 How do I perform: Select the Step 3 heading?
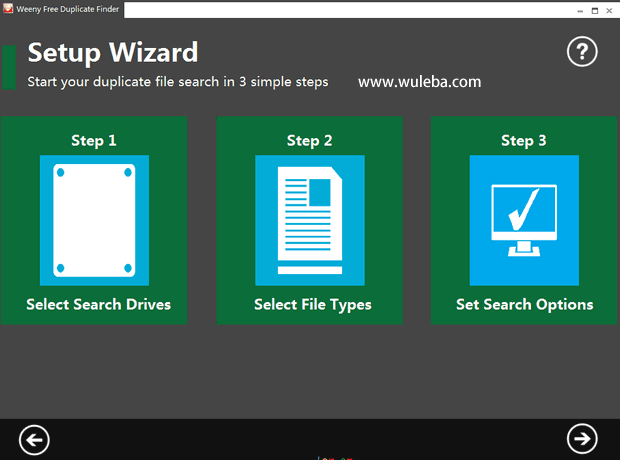tap(524, 140)
